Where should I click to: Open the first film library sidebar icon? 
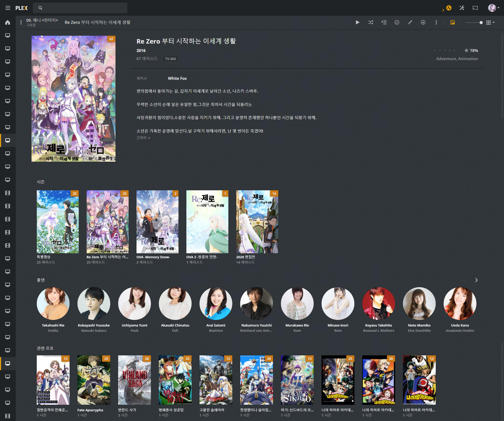pyautogui.click(x=8, y=193)
